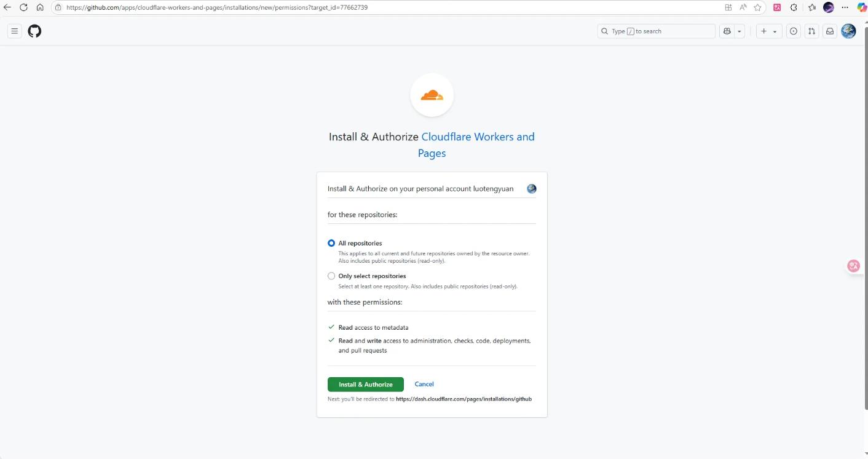This screenshot has height=459, width=868.
Task: Click the floating pink translate bubble
Action: point(853,266)
